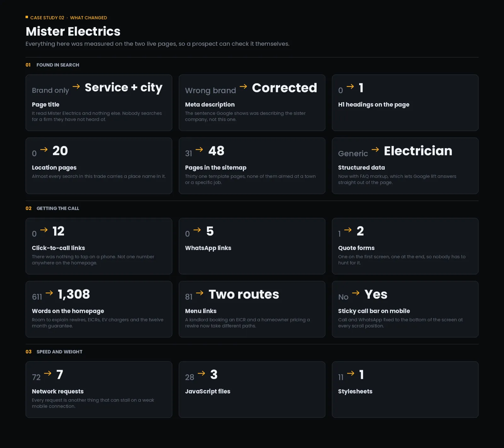The height and width of the screenshot is (448, 504).
Task: Click the "81" before value
Action: 189,297
